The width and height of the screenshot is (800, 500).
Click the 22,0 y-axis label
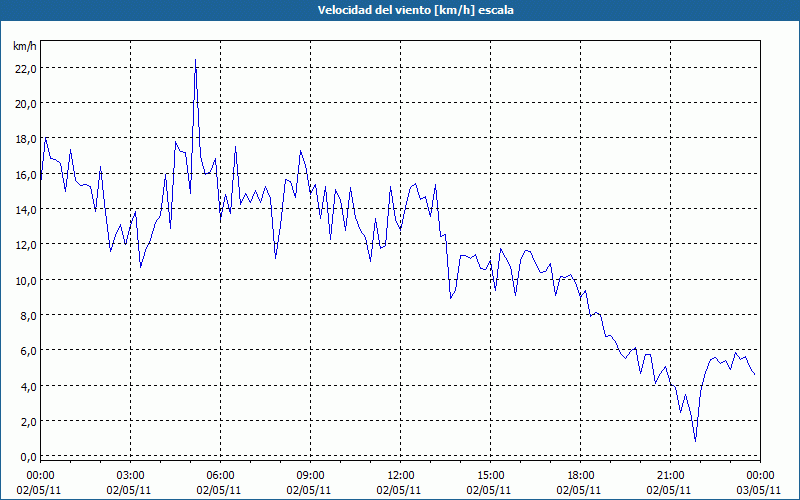click(x=26, y=68)
